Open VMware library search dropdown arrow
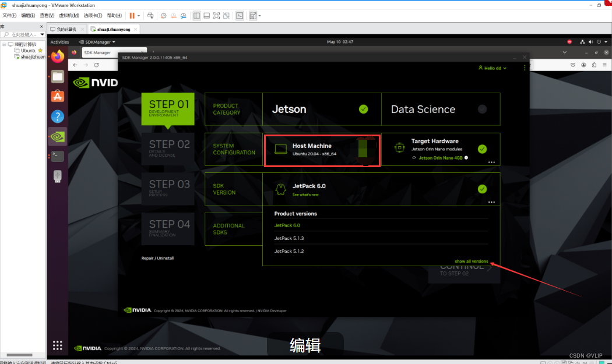 (x=42, y=35)
